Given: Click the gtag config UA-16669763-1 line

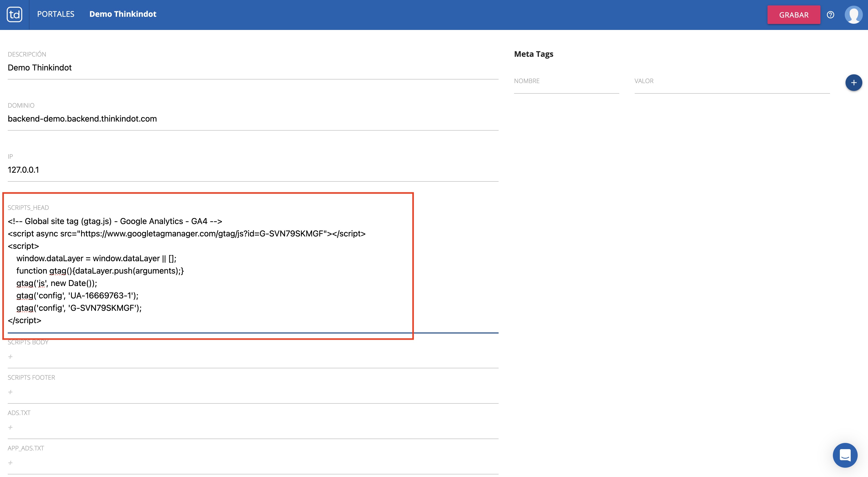Looking at the screenshot, I should pos(78,296).
